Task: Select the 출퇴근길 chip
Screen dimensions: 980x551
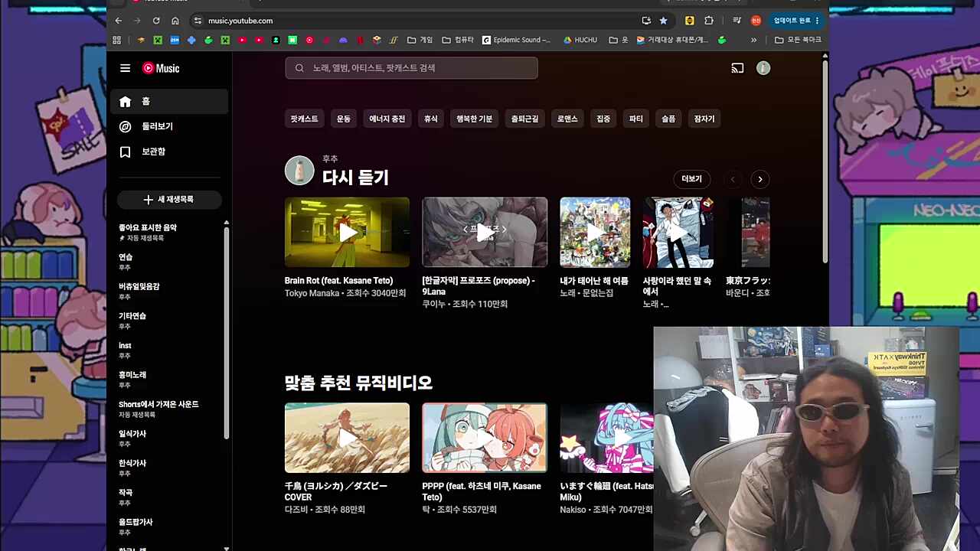Action: (x=524, y=119)
